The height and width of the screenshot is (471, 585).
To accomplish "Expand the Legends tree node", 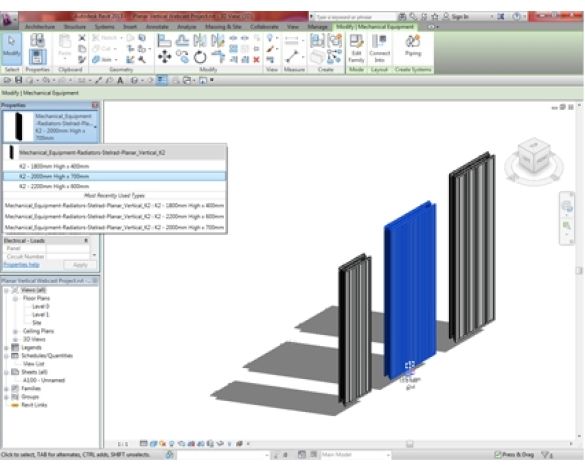I will pyautogui.click(x=6, y=348).
